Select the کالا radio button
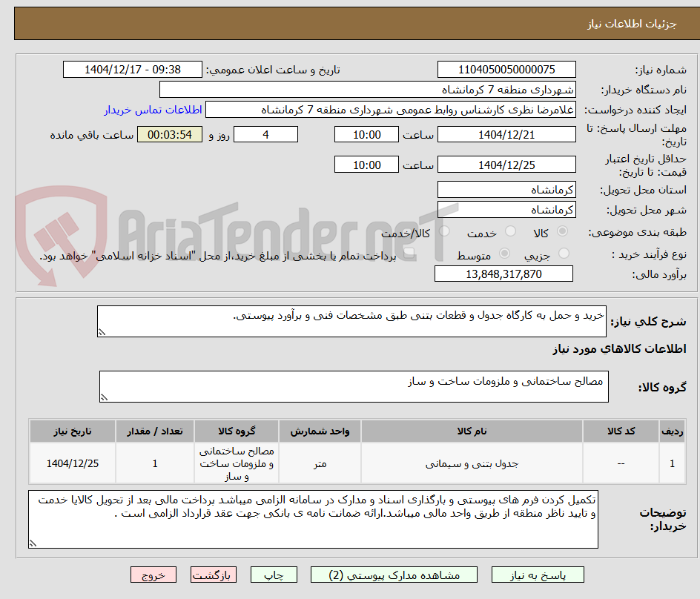This screenshot has width=700, height=599. (x=563, y=231)
